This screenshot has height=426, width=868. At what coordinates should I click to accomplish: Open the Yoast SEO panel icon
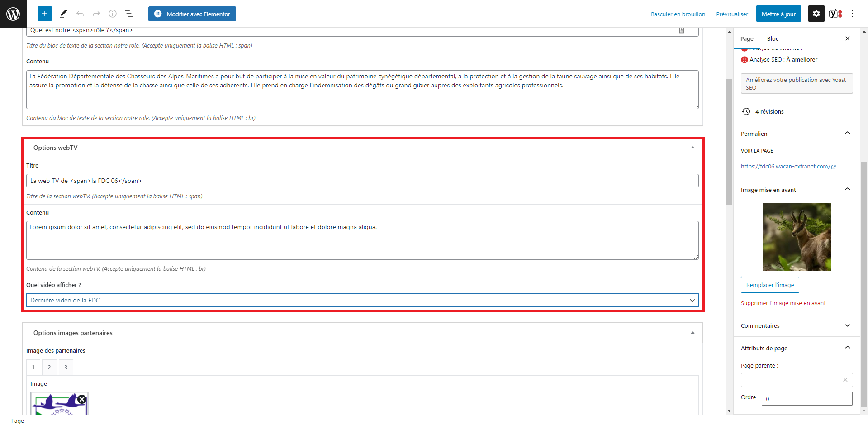tap(835, 14)
